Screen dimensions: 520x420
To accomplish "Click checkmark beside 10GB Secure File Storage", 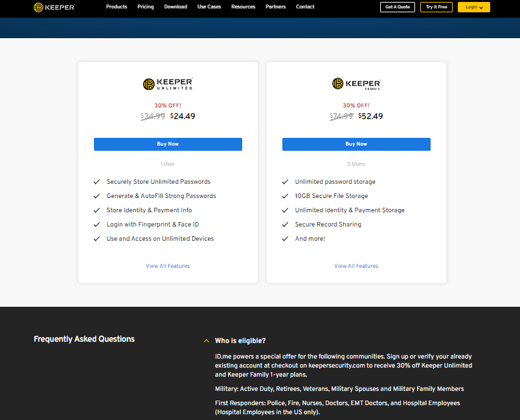I will coord(285,196).
